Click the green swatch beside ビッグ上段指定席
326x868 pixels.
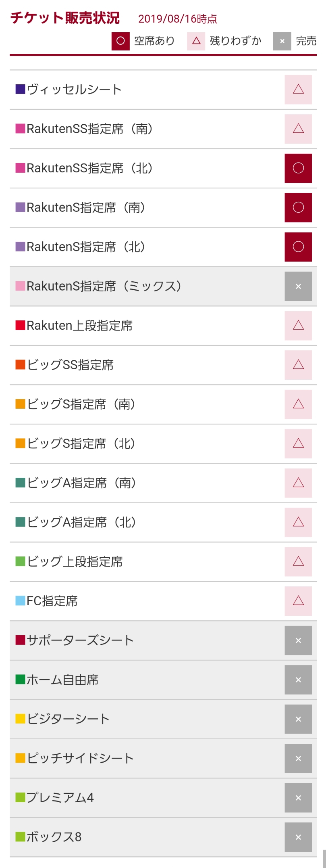pyautogui.click(x=20, y=562)
